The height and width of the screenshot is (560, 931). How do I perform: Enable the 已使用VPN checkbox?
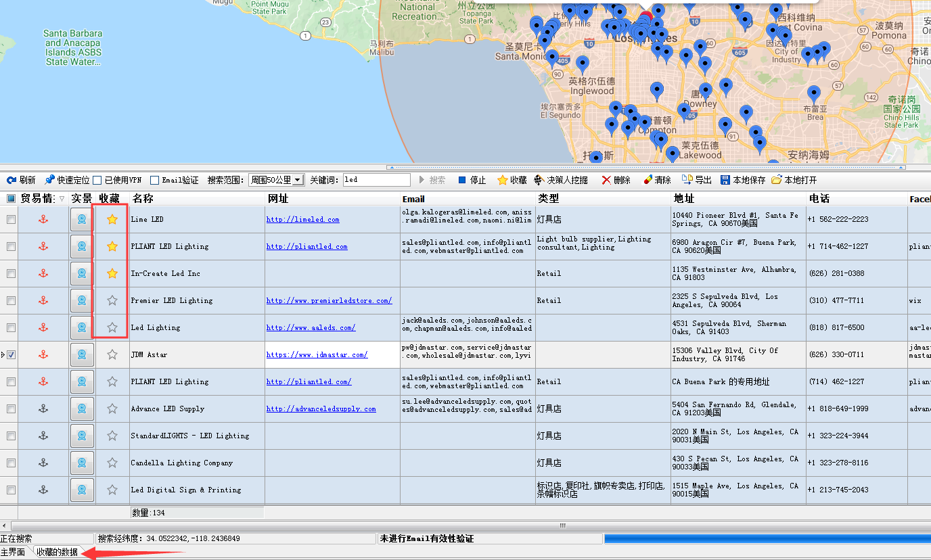(97, 181)
